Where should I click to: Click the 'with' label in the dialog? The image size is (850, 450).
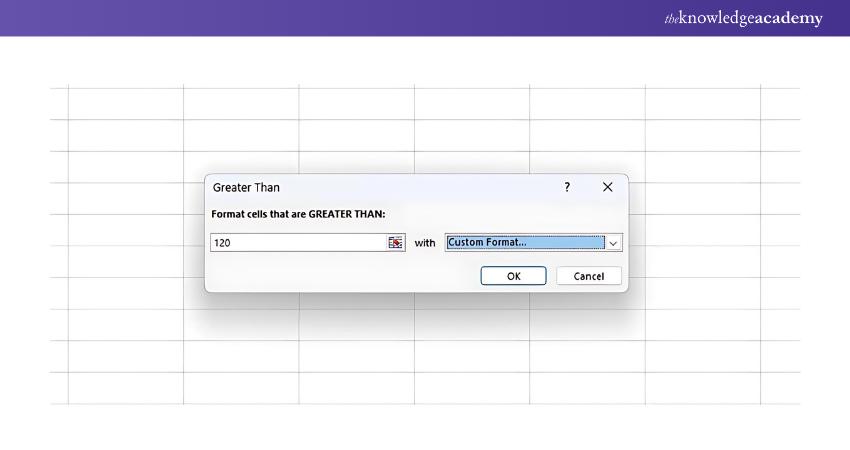425,243
